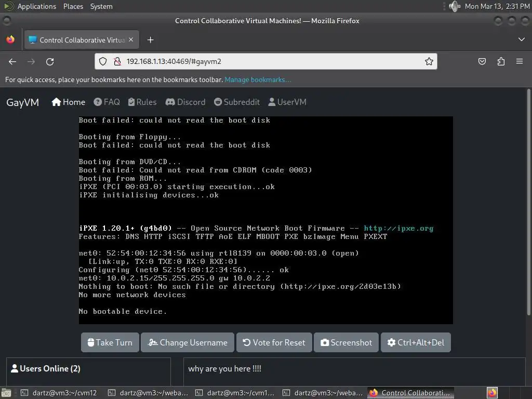Viewport: 532px width, 399px height.
Task: Open the Save to Pocket icon
Action: click(482, 61)
